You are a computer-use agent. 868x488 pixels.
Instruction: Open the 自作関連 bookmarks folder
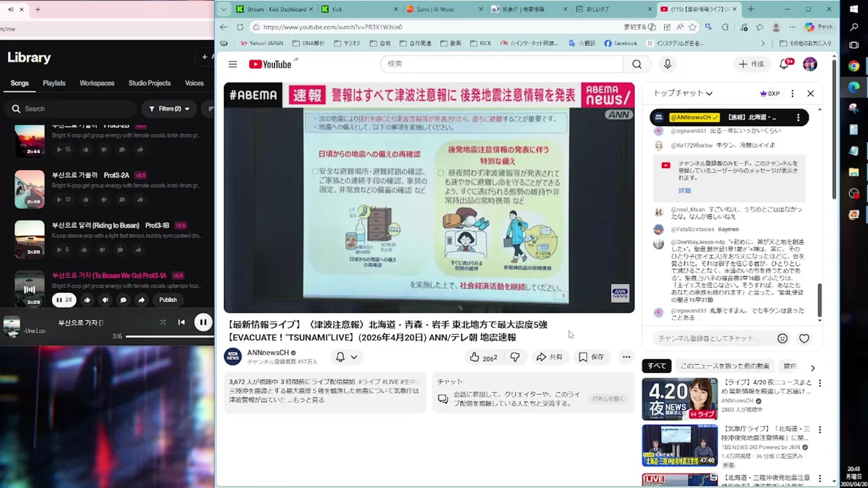[x=415, y=43]
